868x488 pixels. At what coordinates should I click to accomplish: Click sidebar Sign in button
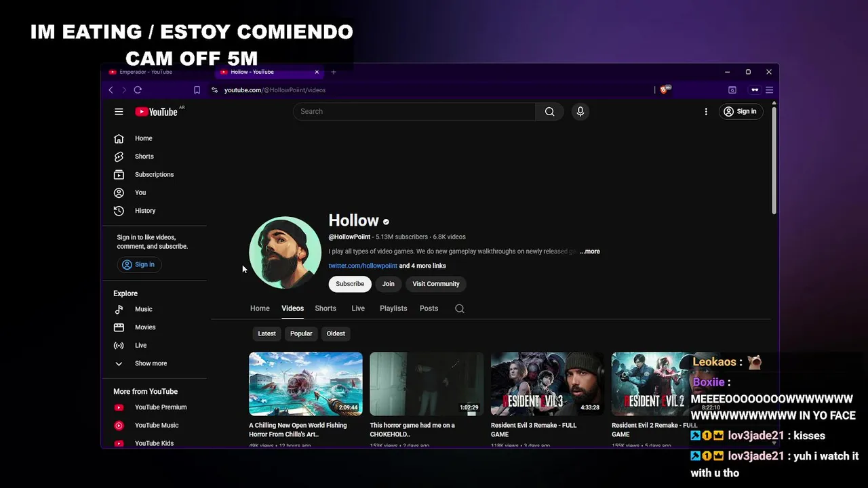point(138,264)
